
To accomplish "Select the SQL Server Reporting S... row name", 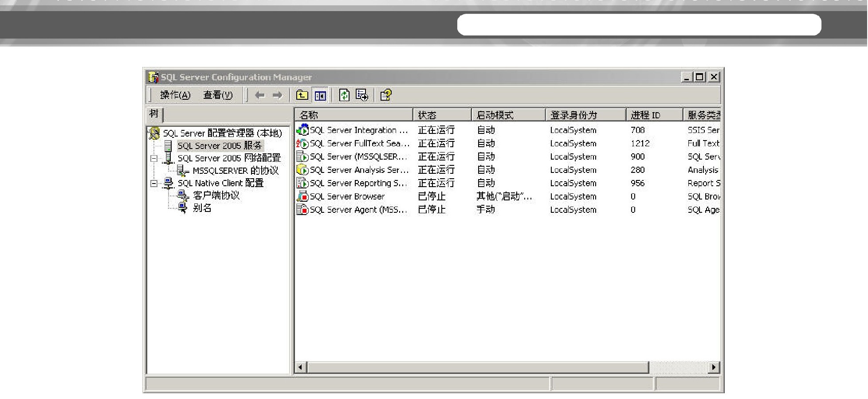I will click(x=358, y=183).
